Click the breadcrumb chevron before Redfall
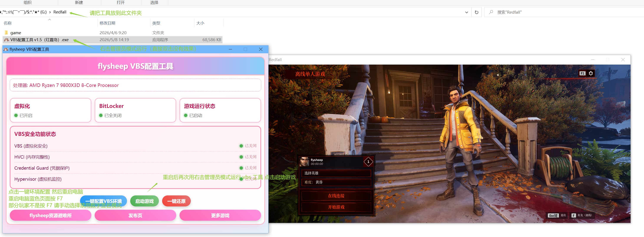 tap(50, 12)
